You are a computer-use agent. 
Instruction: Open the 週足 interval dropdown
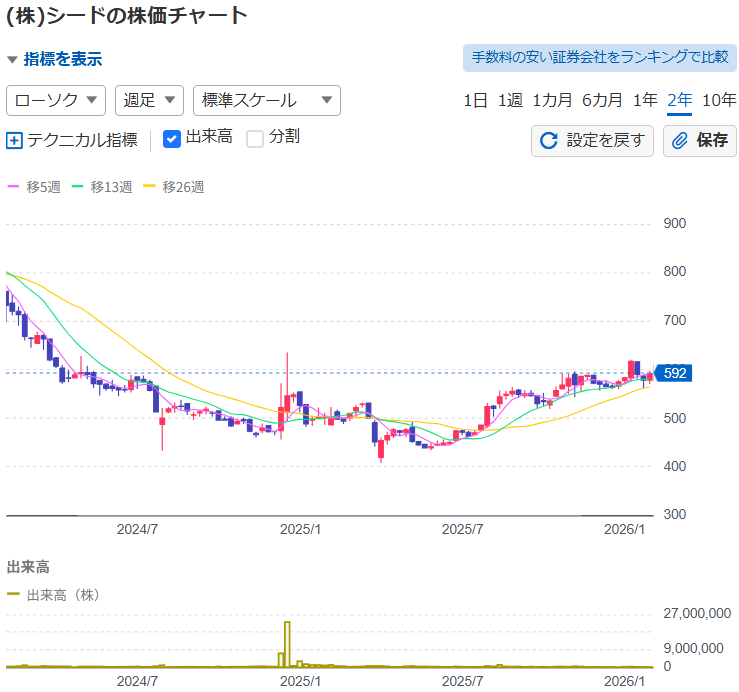tap(149, 100)
